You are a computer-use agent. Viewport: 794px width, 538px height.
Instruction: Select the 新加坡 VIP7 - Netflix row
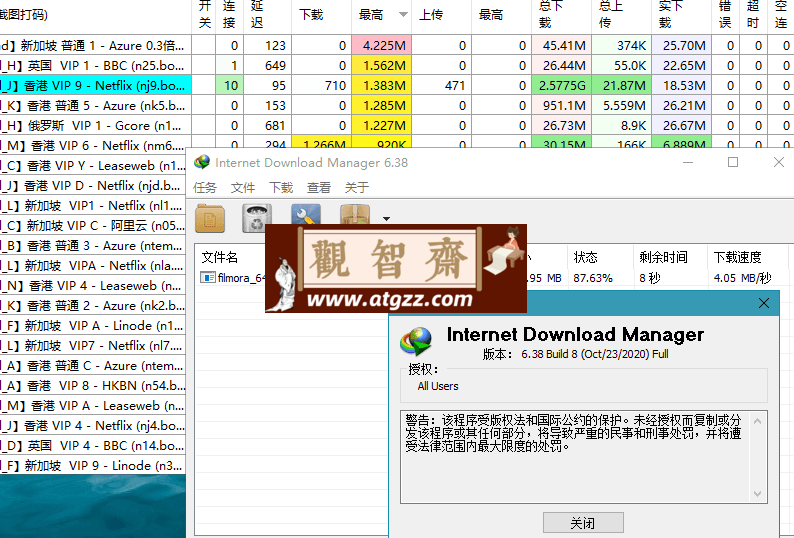click(x=93, y=345)
